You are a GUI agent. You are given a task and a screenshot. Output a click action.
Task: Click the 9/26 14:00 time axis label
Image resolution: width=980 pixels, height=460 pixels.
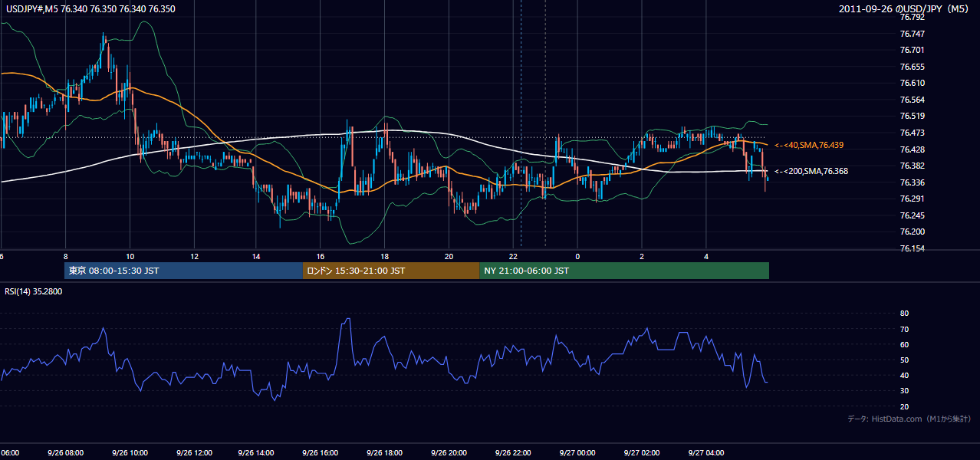click(257, 452)
